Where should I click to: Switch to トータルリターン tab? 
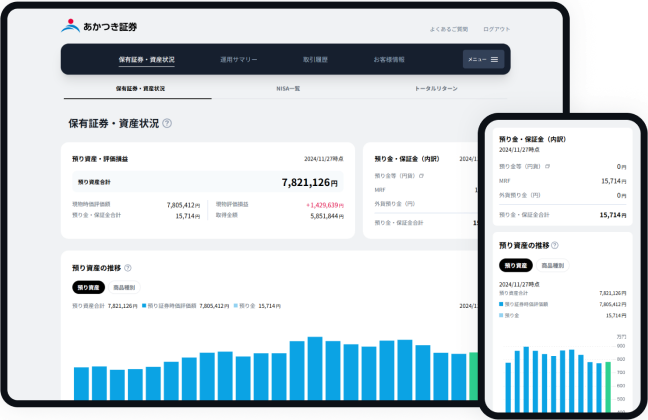[x=436, y=88]
